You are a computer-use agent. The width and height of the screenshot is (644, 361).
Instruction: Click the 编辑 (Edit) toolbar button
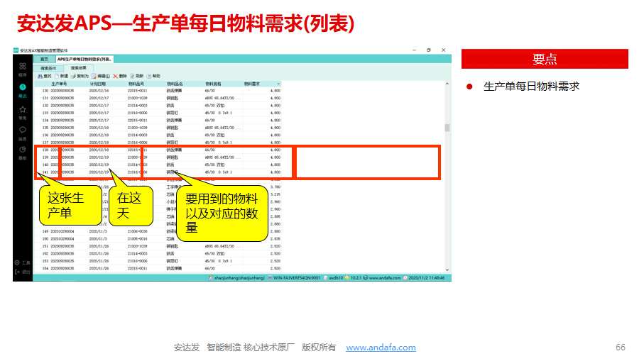[101, 76]
